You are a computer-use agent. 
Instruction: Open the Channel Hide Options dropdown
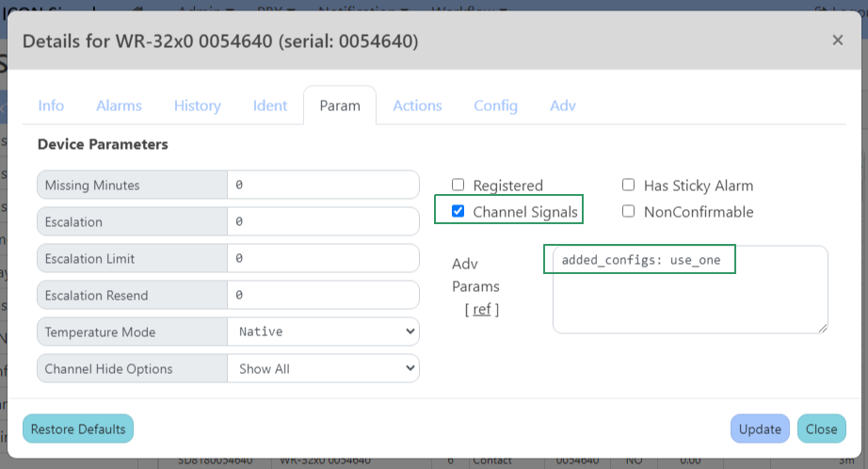[x=323, y=369]
